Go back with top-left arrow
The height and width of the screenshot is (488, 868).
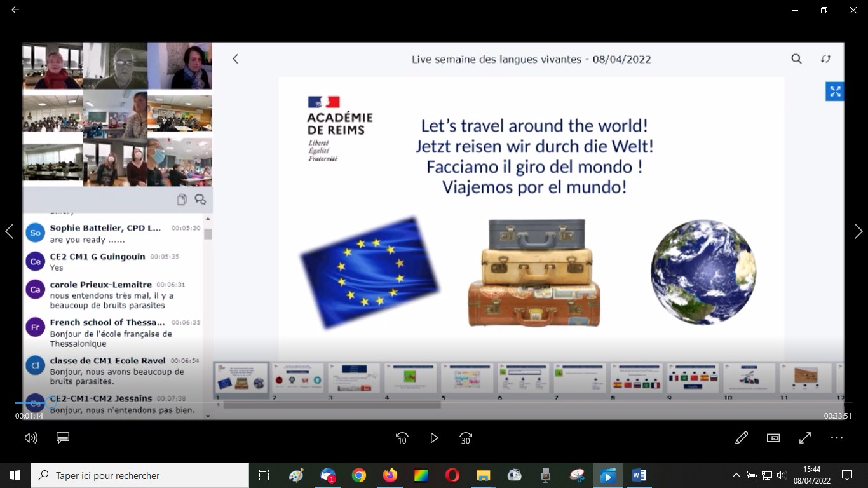pos(15,10)
